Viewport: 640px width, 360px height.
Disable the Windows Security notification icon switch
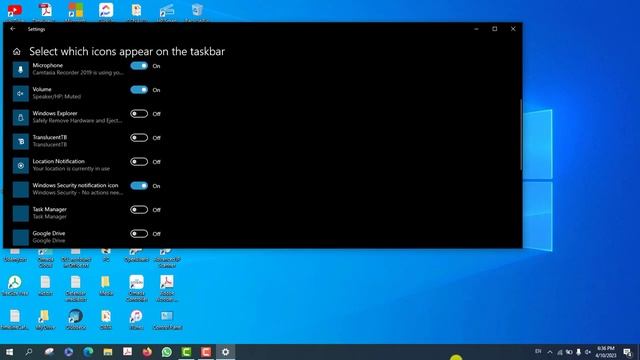139,186
